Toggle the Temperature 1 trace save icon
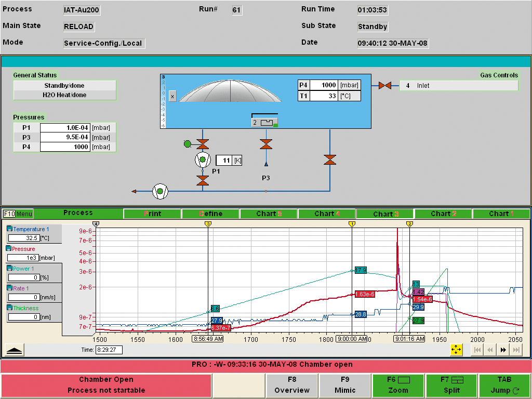 9,229
